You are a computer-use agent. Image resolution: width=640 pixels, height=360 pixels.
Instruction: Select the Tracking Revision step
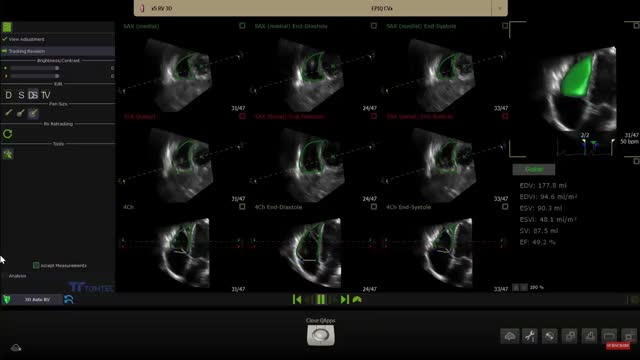[58, 51]
